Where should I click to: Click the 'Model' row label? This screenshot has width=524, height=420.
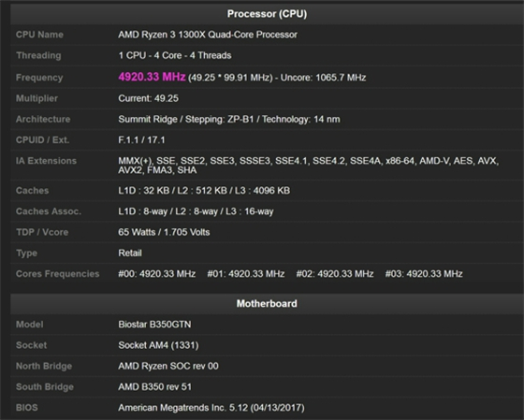point(29,324)
